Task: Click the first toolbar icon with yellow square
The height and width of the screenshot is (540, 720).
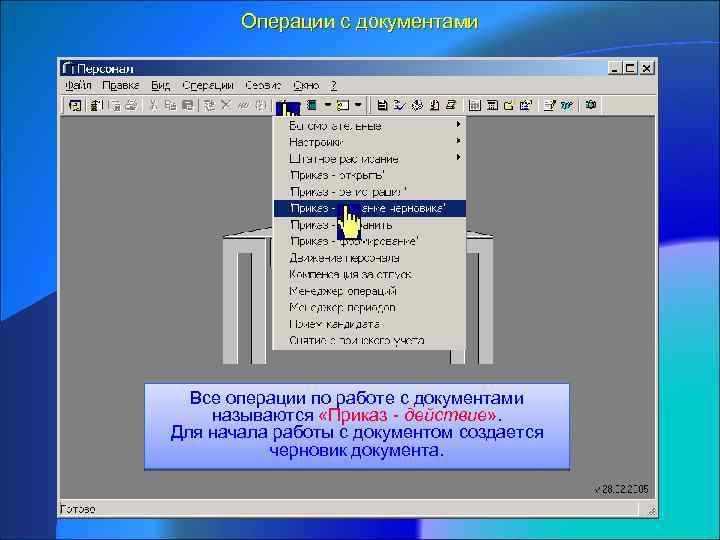Action: click(x=75, y=106)
